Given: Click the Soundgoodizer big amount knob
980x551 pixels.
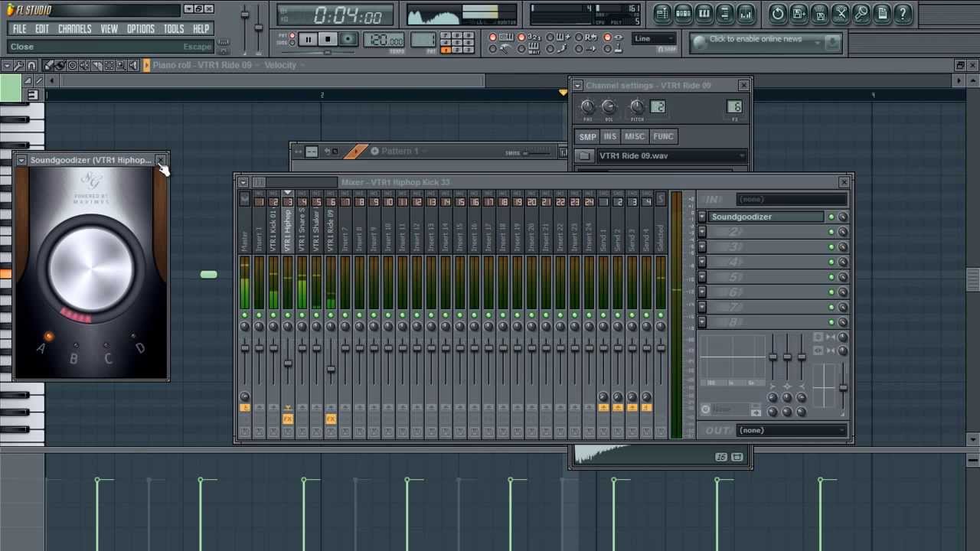Looking at the screenshot, I should tap(90, 269).
